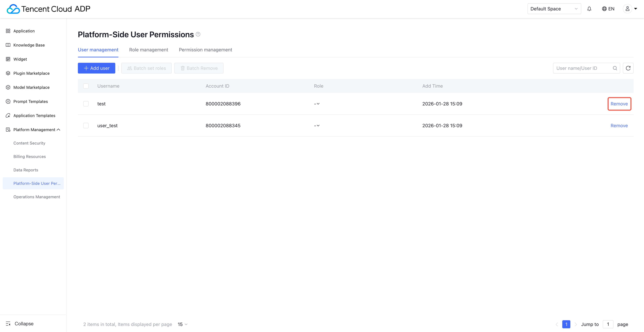This screenshot has height=332, width=644.
Task: Open Knowledge Base in the sidebar
Action: point(29,45)
